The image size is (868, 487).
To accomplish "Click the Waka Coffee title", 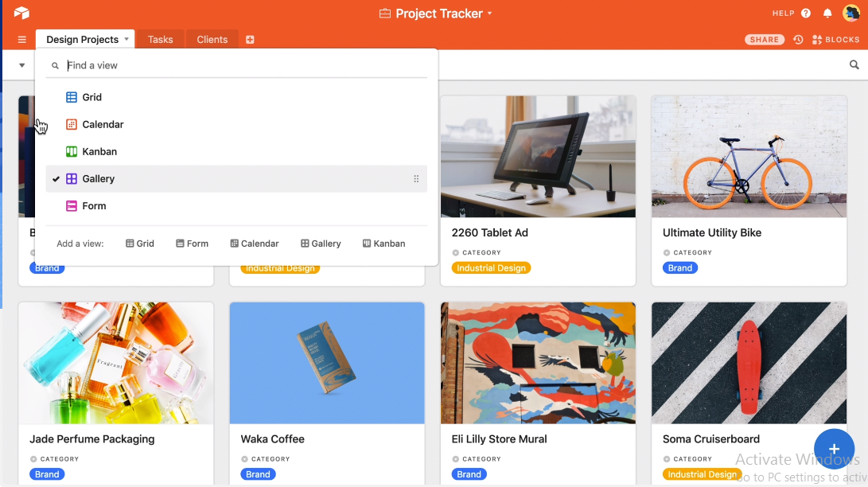I will coord(272,439).
